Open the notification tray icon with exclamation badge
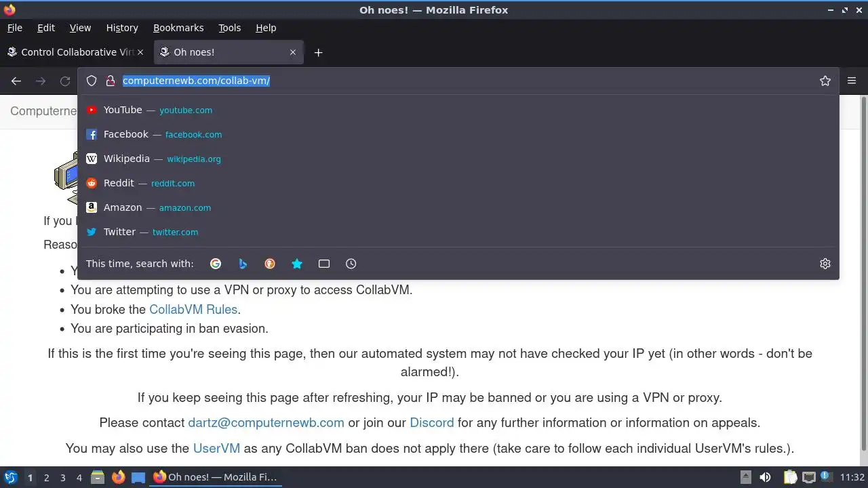 [826, 477]
